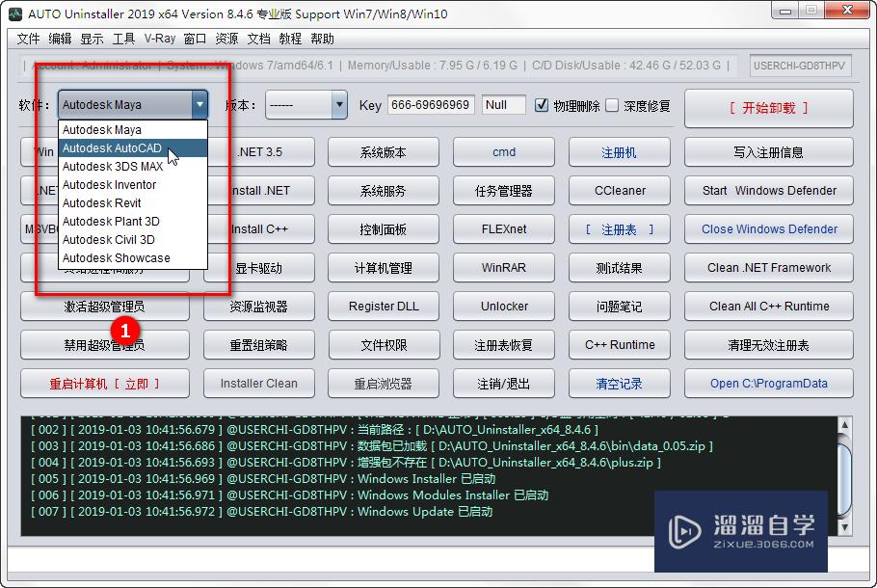Click Start Windows Defender
Screen dimensions: 877x588
pyautogui.click(x=768, y=190)
